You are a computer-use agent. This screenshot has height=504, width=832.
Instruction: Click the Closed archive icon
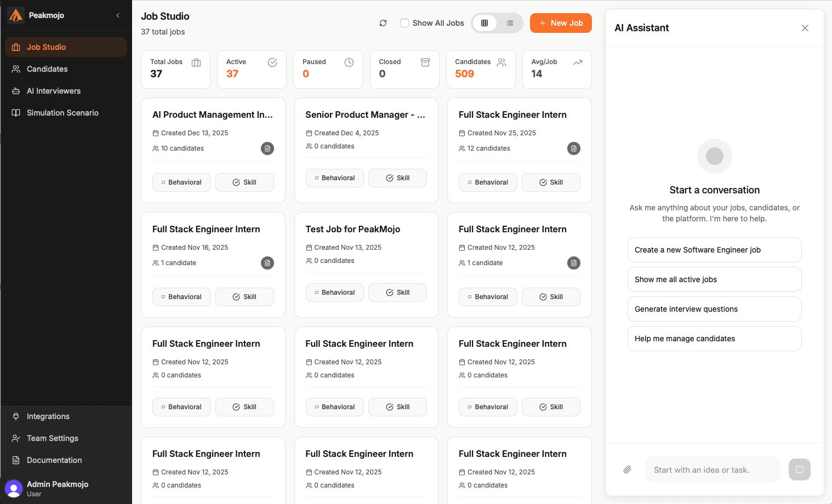(x=425, y=62)
